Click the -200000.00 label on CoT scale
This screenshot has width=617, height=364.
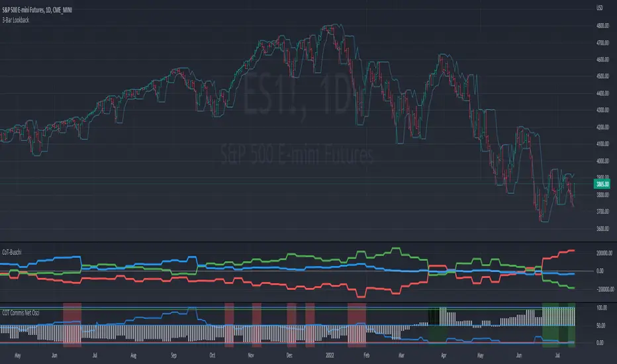coord(605,289)
